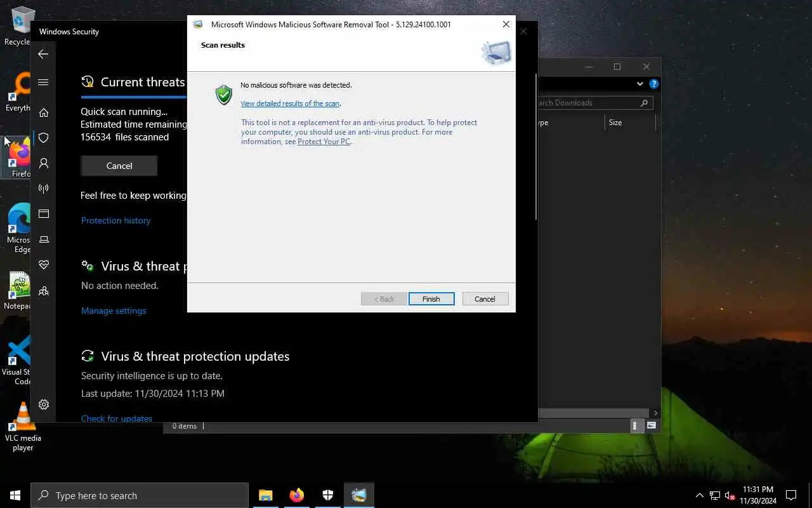The width and height of the screenshot is (812, 508).
Task: Click Virus & threat protection settings icon
Action: [x=88, y=266]
